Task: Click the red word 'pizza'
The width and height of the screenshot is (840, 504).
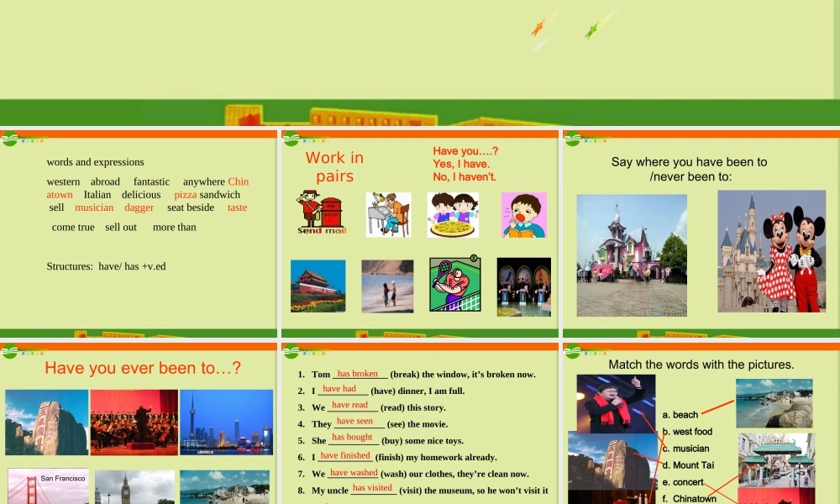Action: (186, 195)
